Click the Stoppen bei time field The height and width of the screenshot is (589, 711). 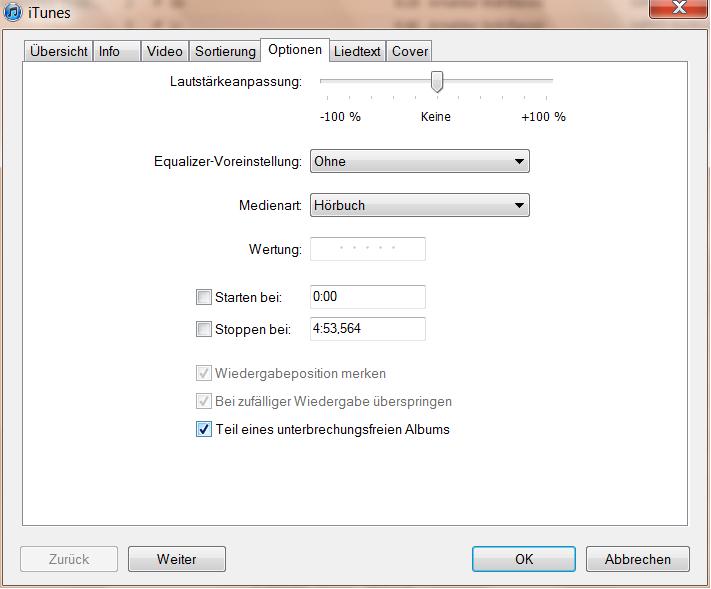368,328
